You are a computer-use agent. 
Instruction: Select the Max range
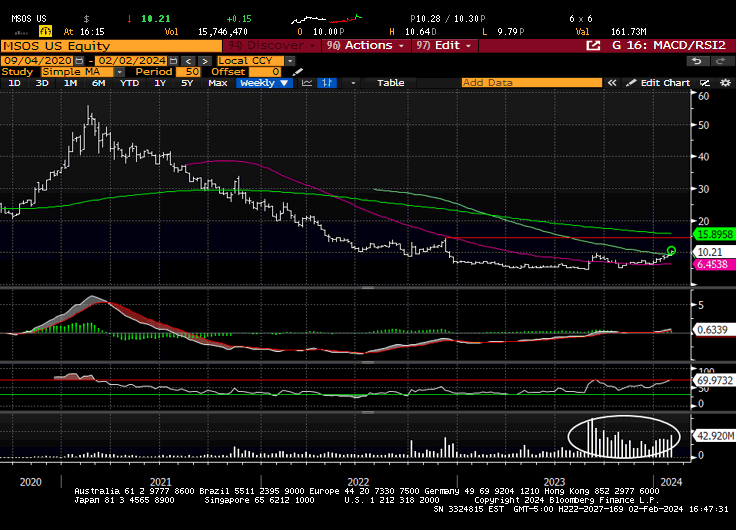[218, 83]
